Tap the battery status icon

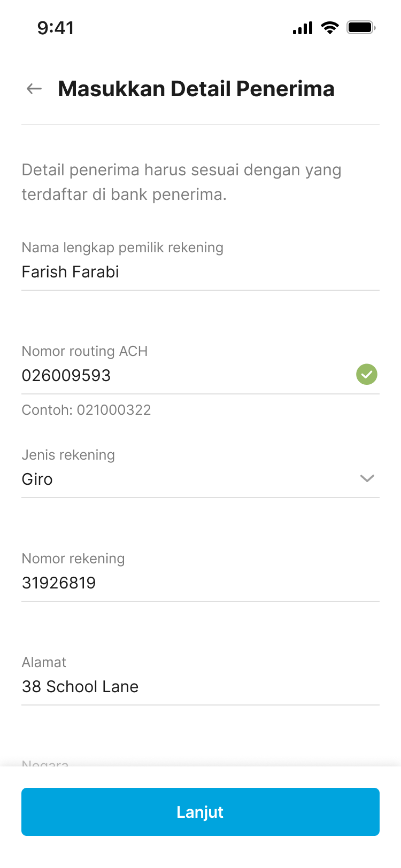[361, 28]
